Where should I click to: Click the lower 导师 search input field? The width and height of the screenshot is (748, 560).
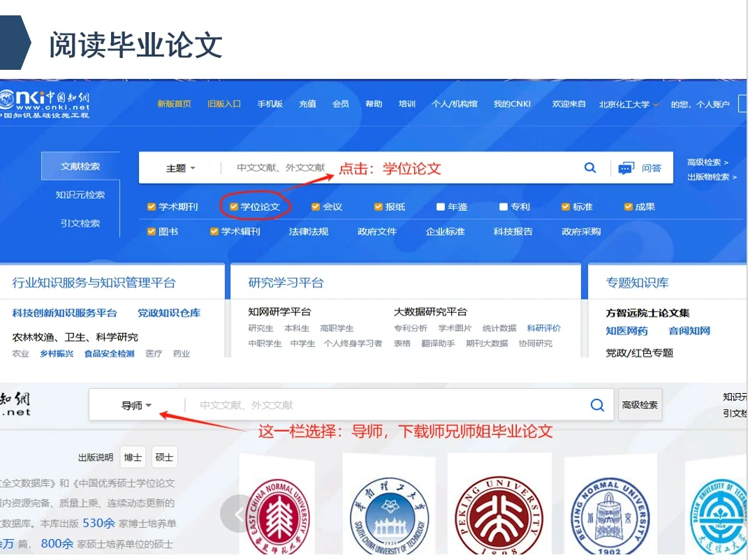click(x=386, y=405)
